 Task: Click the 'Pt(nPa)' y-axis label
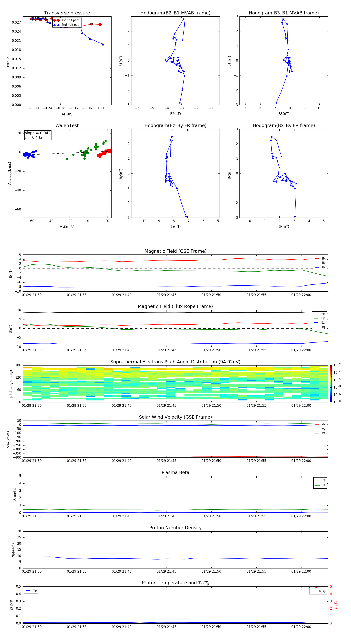(8, 61)
